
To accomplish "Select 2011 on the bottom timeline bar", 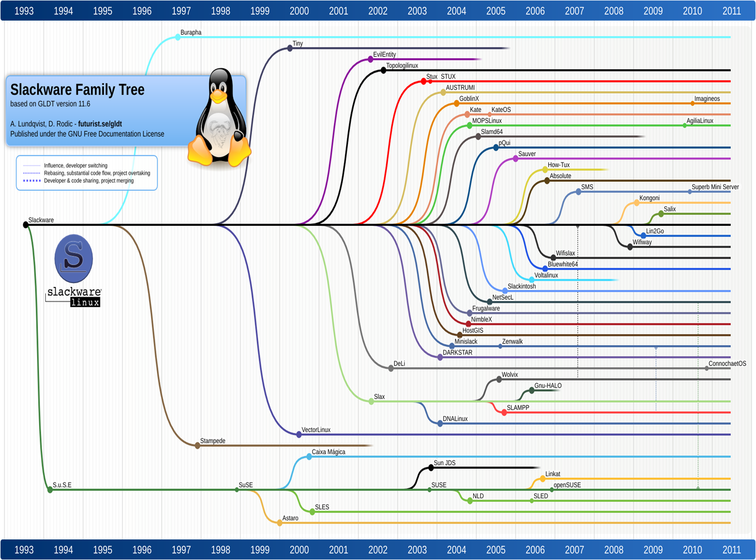I will click(732, 549).
